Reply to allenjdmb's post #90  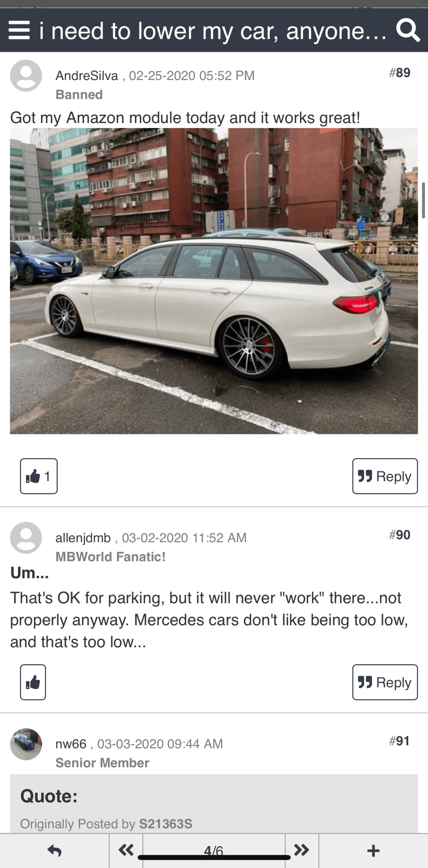tap(385, 682)
